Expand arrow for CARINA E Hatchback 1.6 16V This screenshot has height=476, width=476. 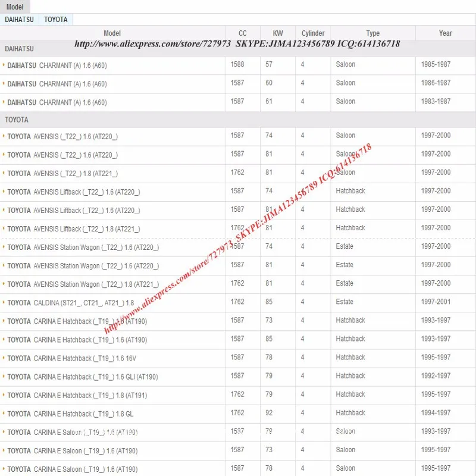click(4, 358)
